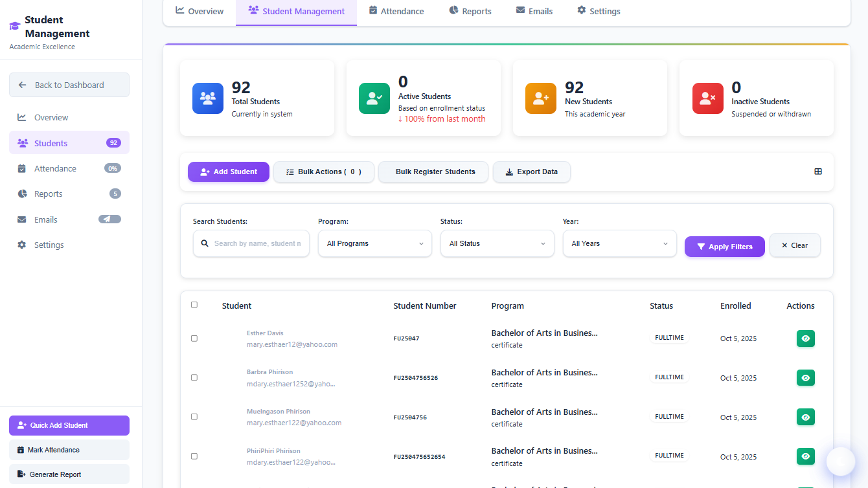The height and width of the screenshot is (488, 868).
Task: Tick the select-all checkbox in table header
Action: tap(194, 305)
